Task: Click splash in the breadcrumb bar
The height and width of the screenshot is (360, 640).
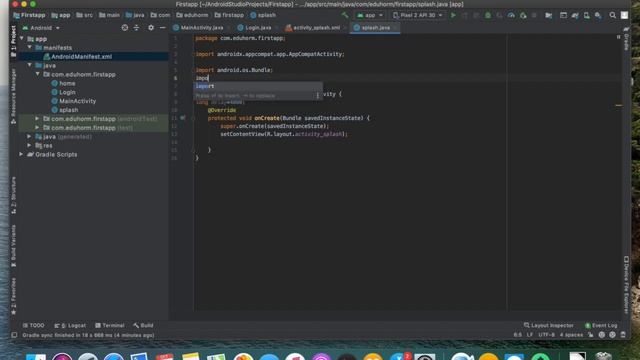Action: 263,15
